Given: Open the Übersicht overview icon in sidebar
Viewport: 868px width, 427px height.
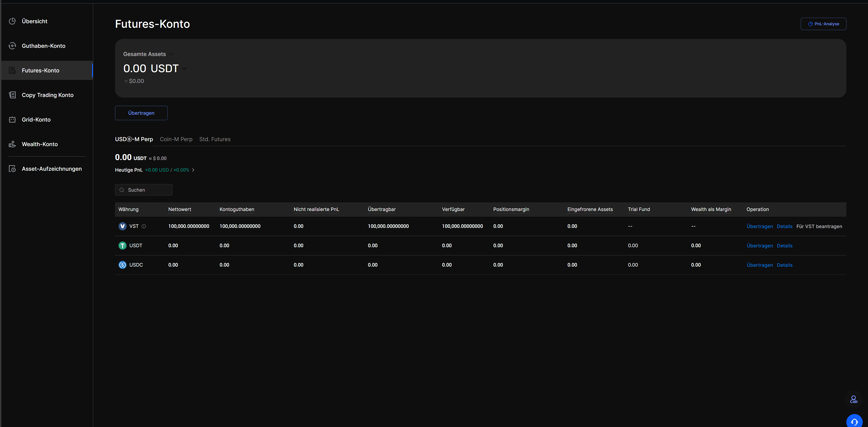Looking at the screenshot, I should tap(13, 21).
